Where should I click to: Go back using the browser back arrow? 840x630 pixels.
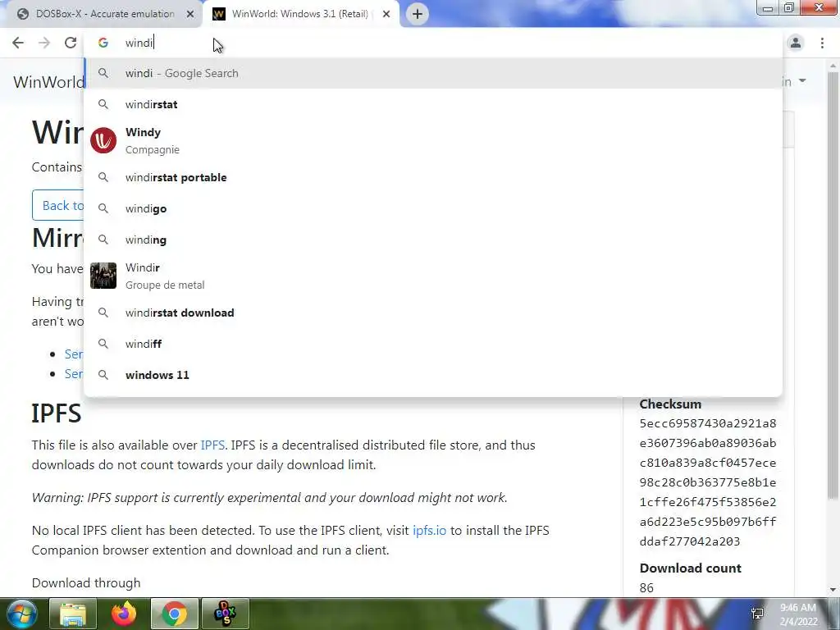tap(18, 43)
